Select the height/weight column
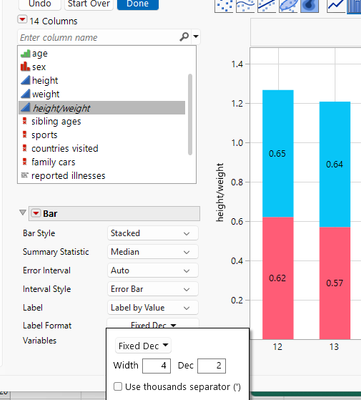The height and width of the screenshot is (400, 361). click(x=102, y=108)
